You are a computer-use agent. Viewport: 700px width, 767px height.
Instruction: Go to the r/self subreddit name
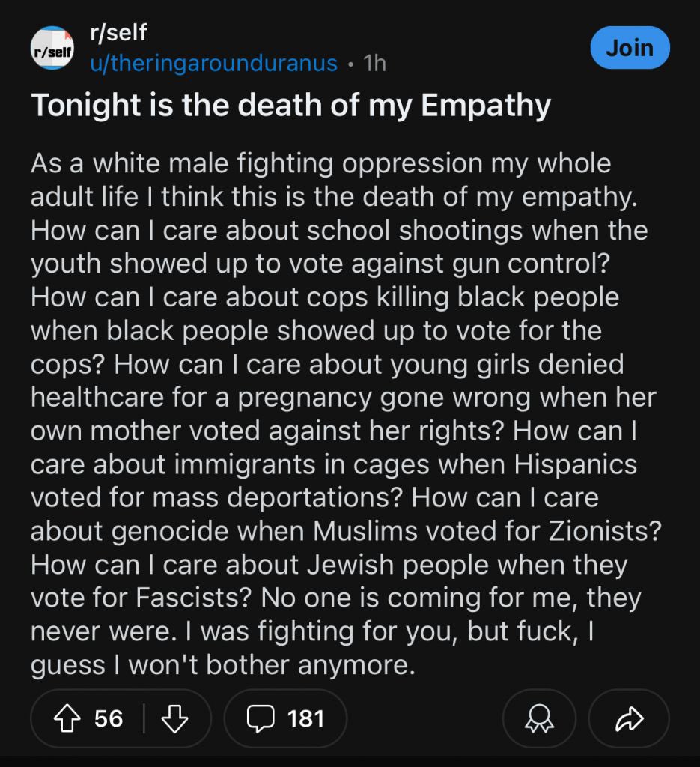(118, 34)
